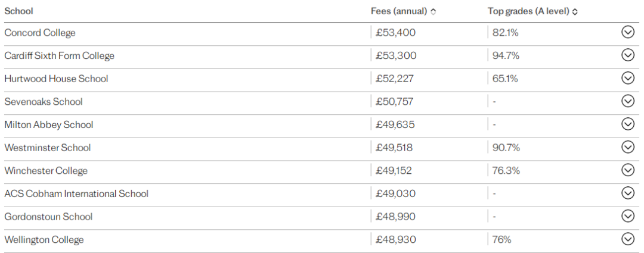Select the Concord College school name
The width and height of the screenshot is (644, 253).
pos(40,32)
